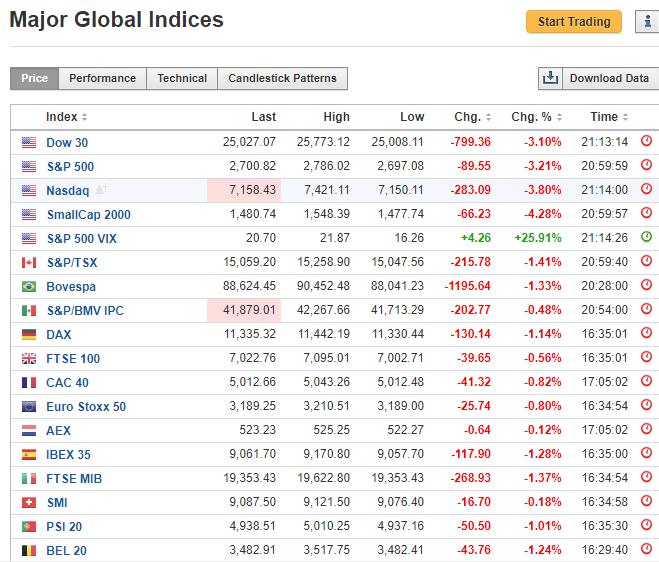The image size is (659, 562).
Task: Click the clock icon in the Nasdaq row
Action: (646, 188)
